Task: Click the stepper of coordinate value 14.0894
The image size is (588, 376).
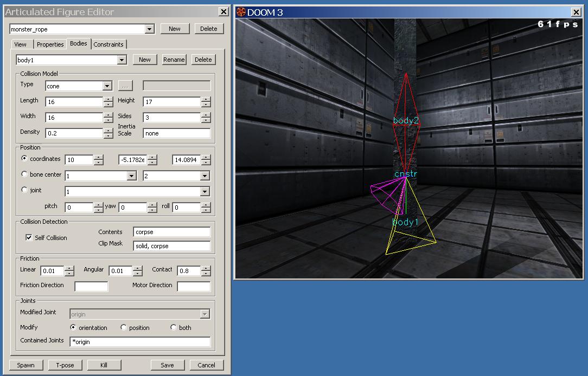Action: coord(206,160)
